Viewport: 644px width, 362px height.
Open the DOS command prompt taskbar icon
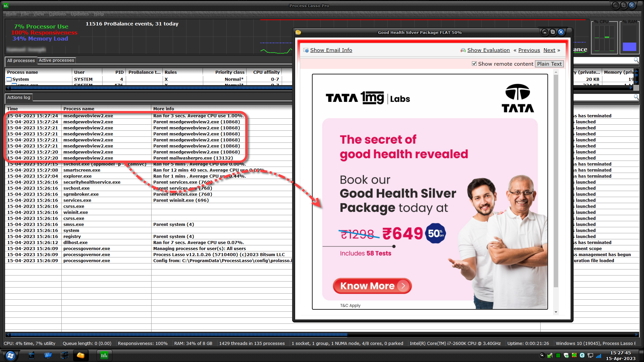tap(32, 355)
